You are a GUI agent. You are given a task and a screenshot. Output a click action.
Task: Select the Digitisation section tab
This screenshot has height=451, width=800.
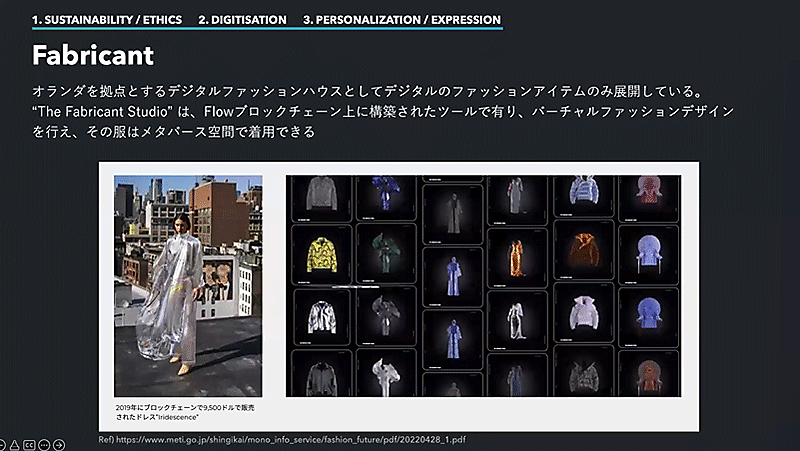pyautogui.click(x=242, y=19)
